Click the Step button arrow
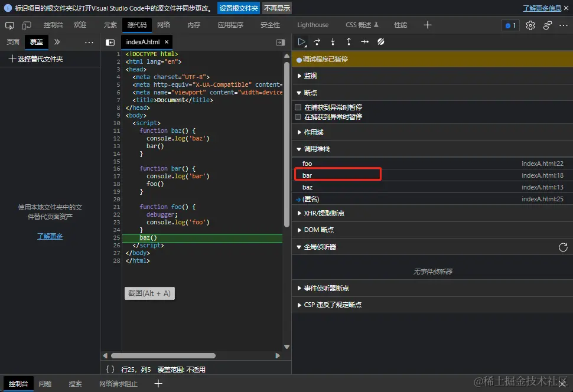 (364, 42)
